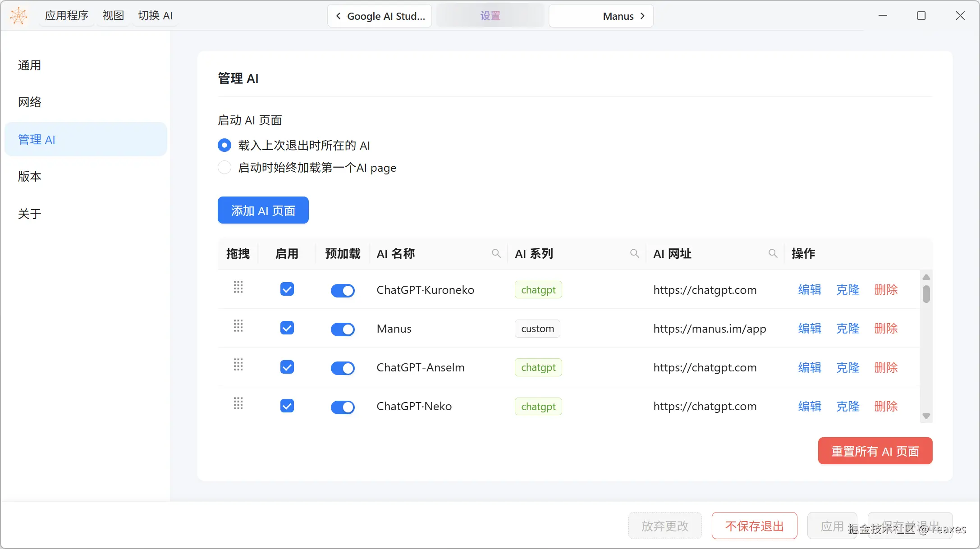Screen dimensions: 980x549
Task: Turn off 预加载 switch for Manus
Action: pyautogui.click(x=343, y=329)
